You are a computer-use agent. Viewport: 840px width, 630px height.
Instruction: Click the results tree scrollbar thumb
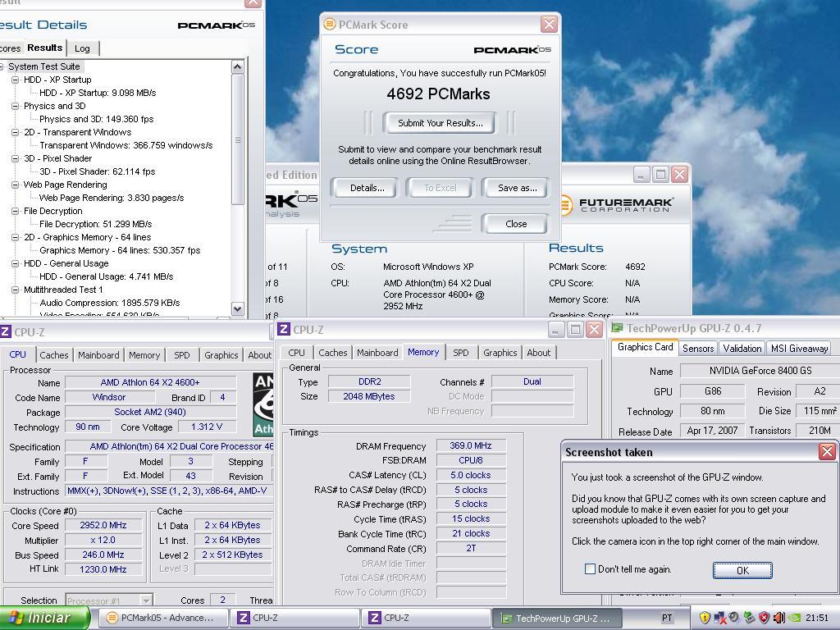(x=238, y=139)
